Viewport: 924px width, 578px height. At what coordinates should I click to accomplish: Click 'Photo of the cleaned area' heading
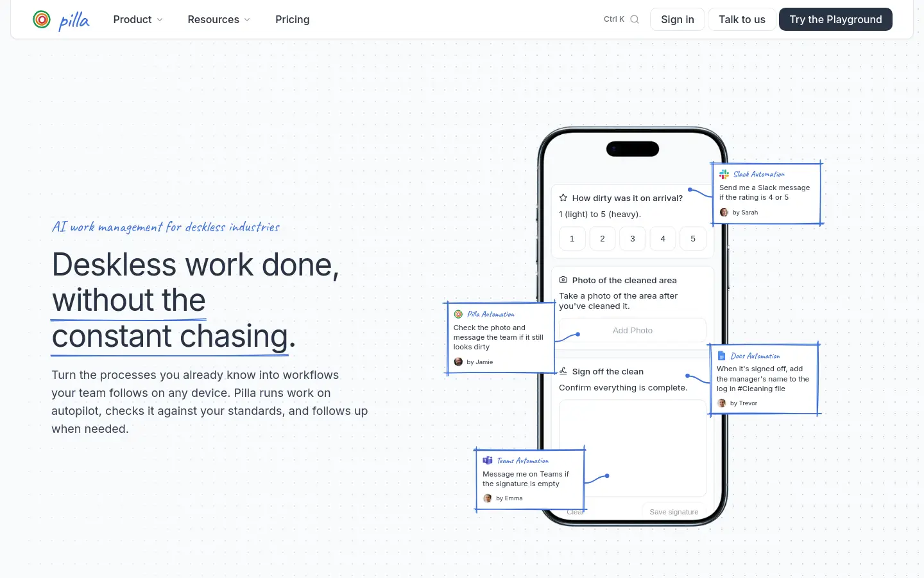[x=624, y=280]
